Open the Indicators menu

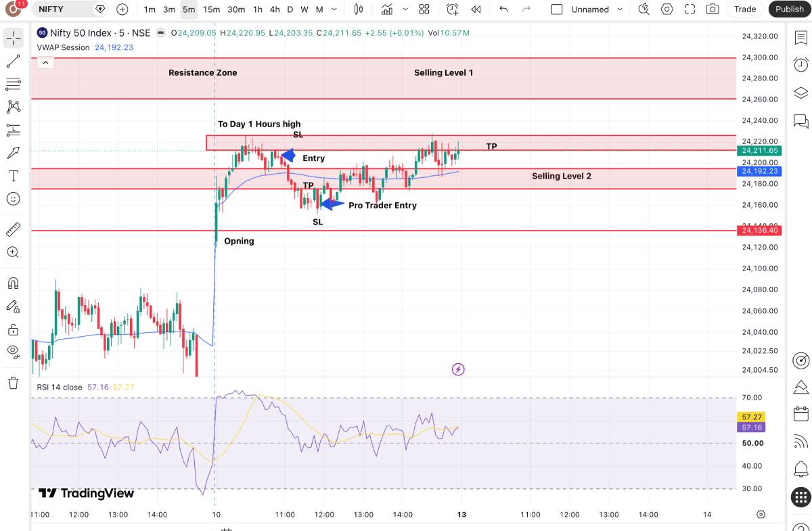[387, 9]
